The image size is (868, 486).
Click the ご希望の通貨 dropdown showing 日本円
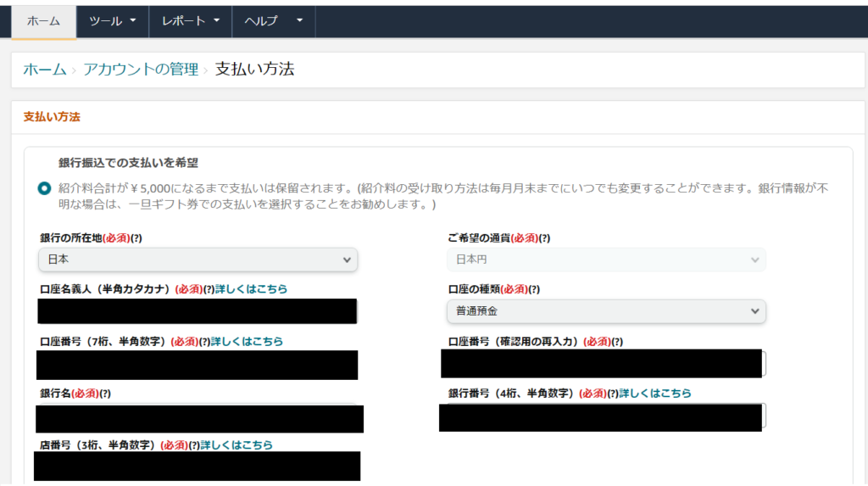tap(606, 260)
